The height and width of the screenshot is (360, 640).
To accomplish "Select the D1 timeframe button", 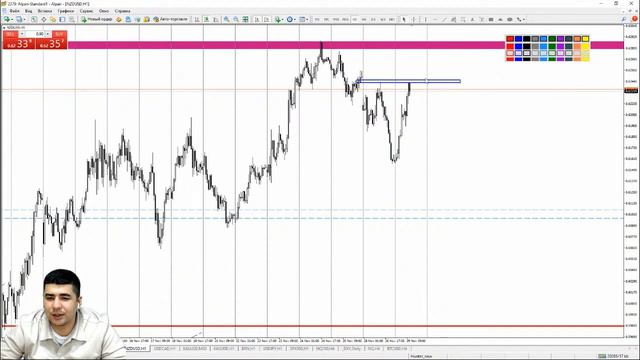I will (x=373, y=19).
